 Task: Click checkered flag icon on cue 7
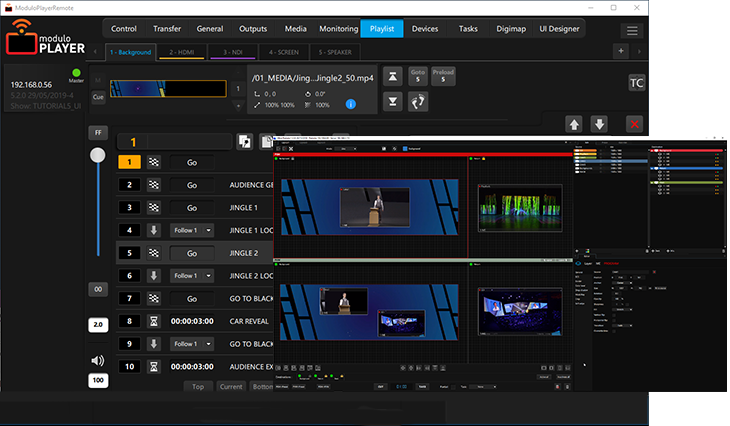154,298
